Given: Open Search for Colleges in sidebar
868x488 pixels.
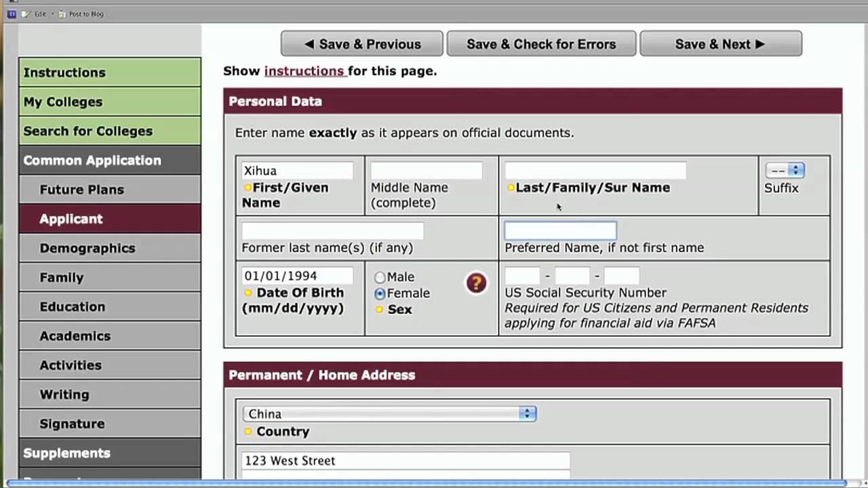Looking at the screenshot, I should pyautogui.click(x=110, y=131).
